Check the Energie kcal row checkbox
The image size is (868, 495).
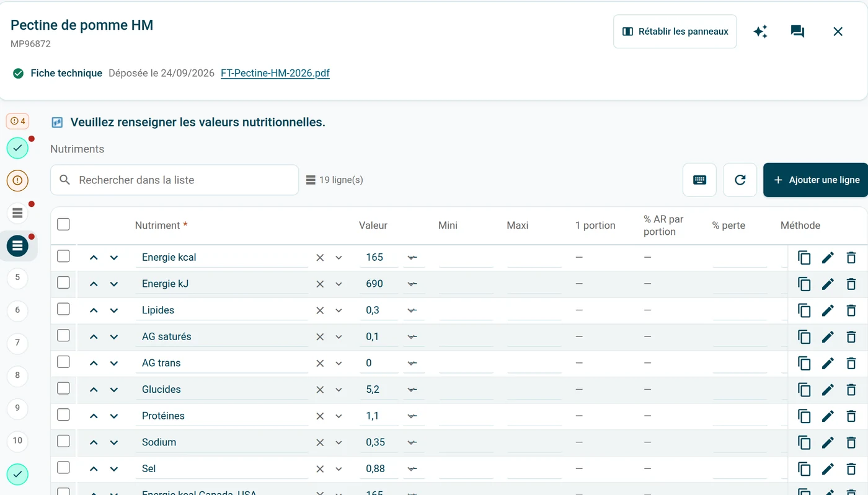coord(63,256)
